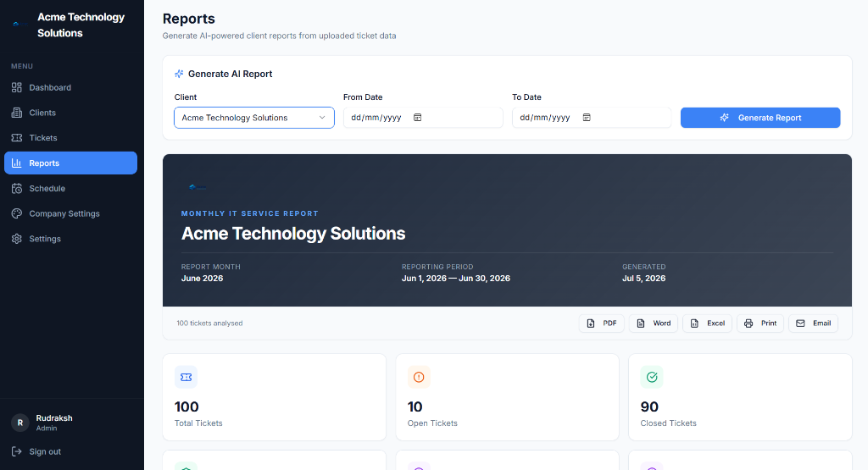Click the To Date input field
Viewport: 868px width, 470px height.
pos(592,118)
